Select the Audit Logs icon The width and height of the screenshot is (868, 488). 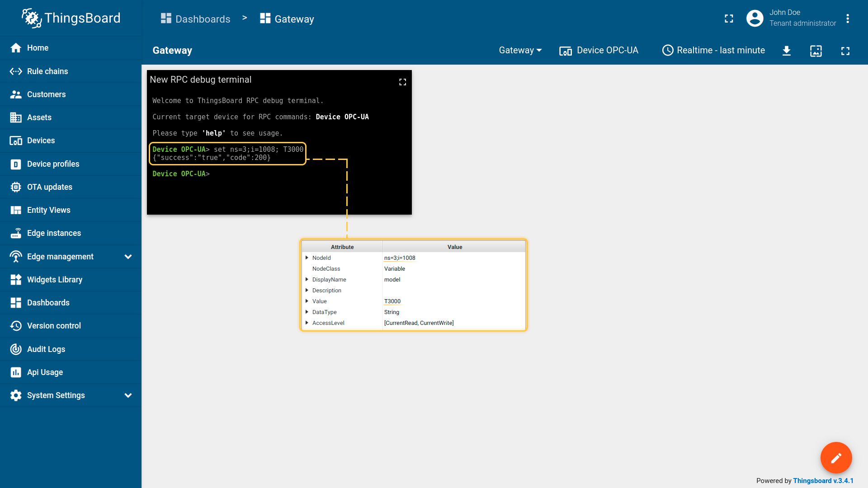pos(16,349)
